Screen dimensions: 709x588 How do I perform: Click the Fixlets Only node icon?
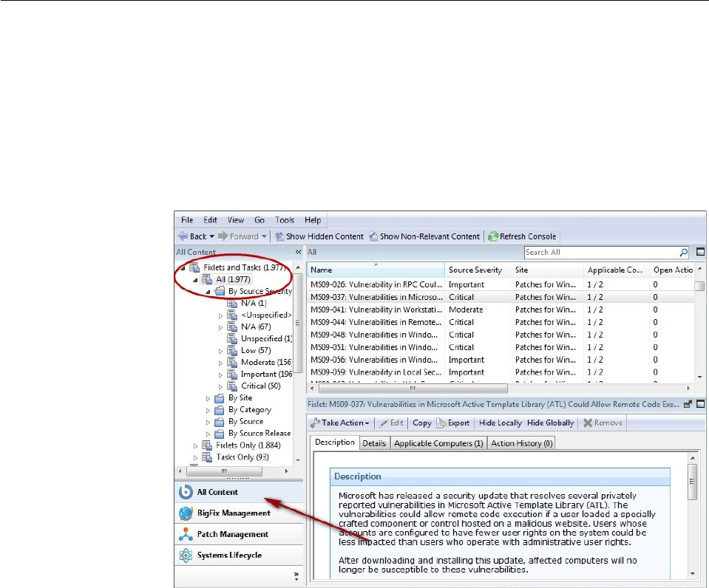point(207,445)
